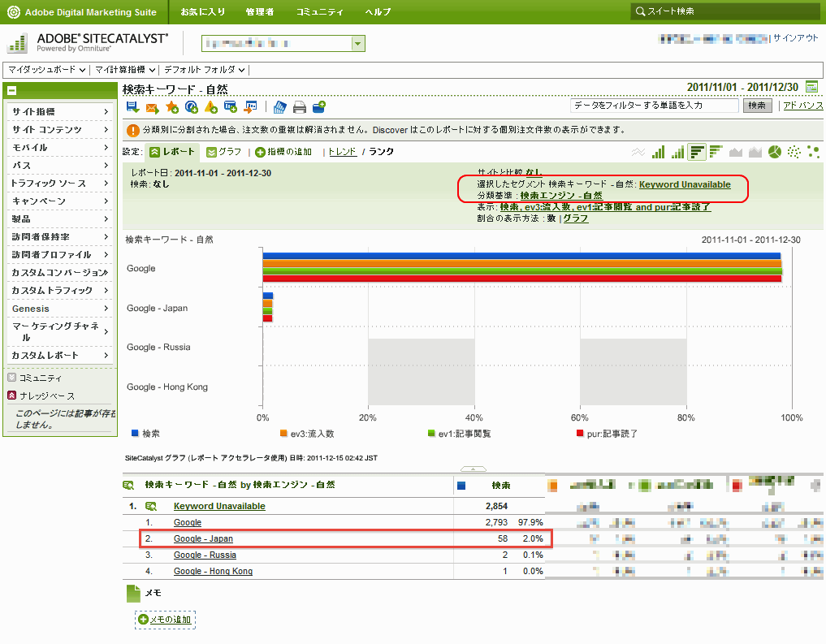Toggle the レポート settings section
Viewport: 826px width, 644px height.
tap(172, 152)
